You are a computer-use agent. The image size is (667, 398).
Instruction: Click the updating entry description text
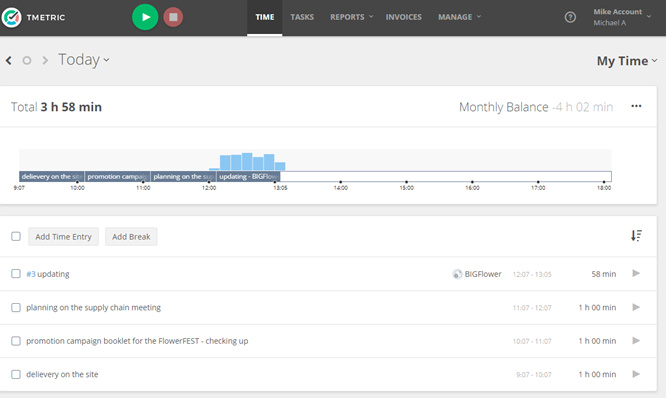coord(53,274)
